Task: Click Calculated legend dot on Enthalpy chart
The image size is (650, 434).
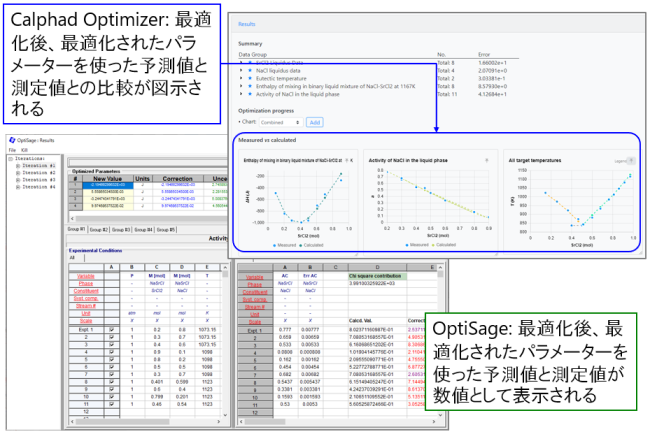Action: (301, 245)
